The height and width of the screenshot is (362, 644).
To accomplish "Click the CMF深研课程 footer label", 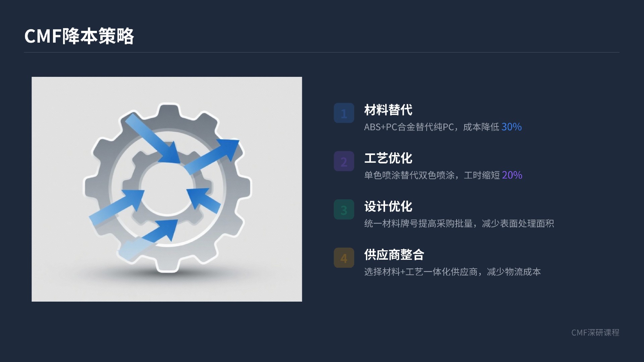I will pos(595,332).
